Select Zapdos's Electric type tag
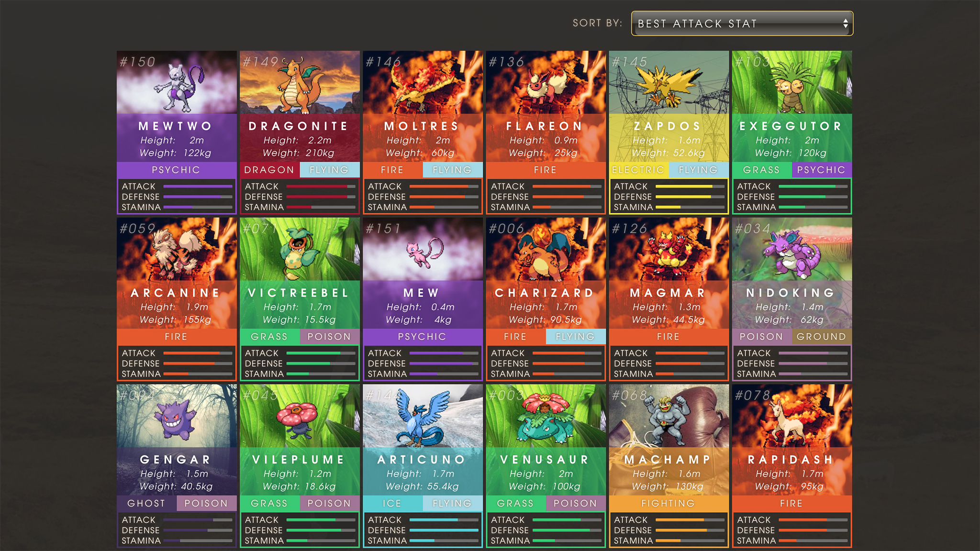The width and height of the screenshot is (980, 551). pos(639,170)
